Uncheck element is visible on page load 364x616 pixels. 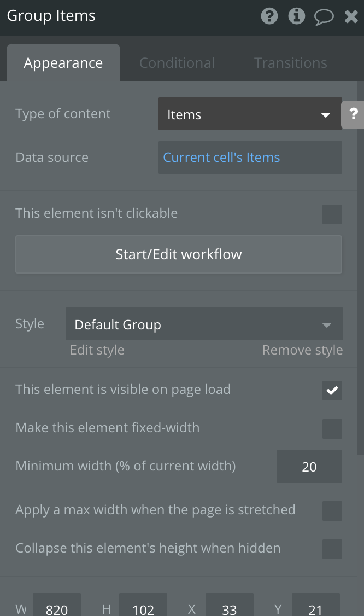[x=332, y=391]
